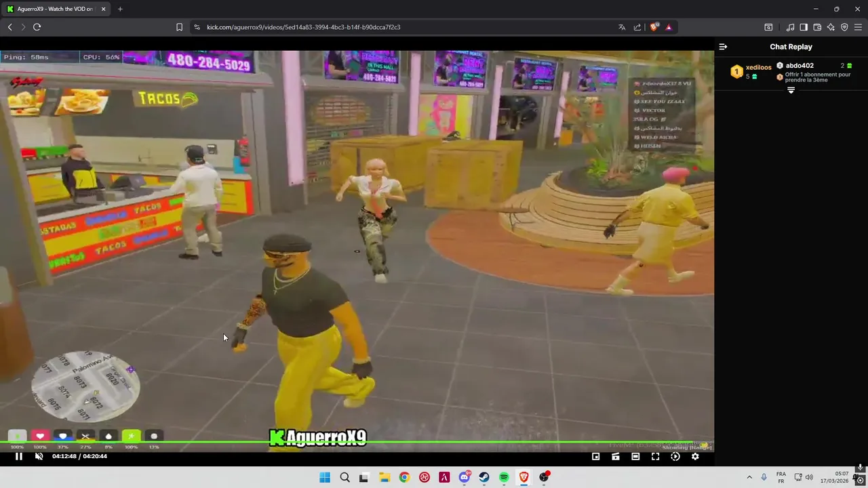Open the Brave hamburger main menu
Screen dimensions: 868x488
click(x=858, y=27)
